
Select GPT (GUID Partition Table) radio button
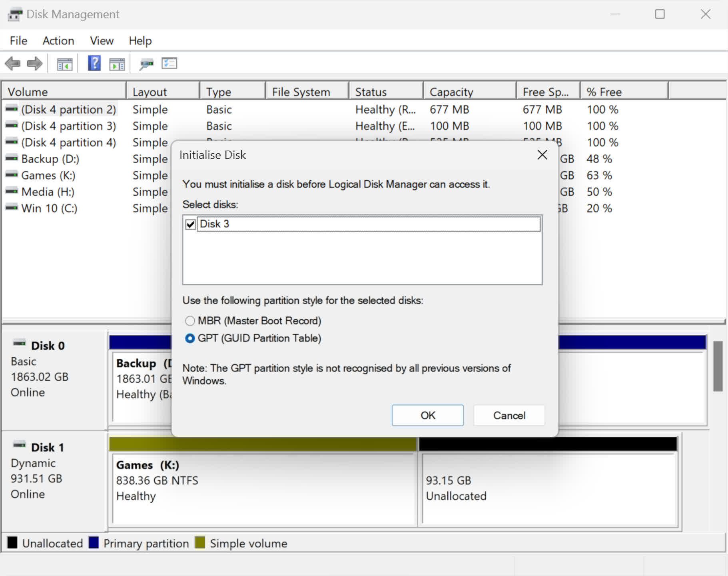tap(190, 338)
